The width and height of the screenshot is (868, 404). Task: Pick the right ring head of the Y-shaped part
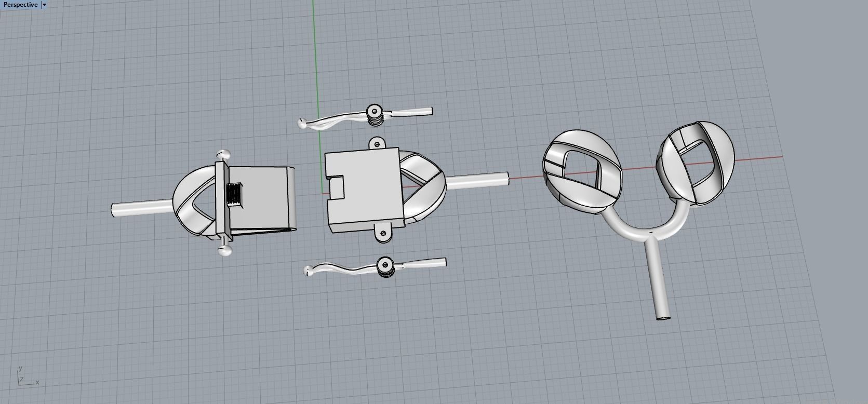(695, 163)
